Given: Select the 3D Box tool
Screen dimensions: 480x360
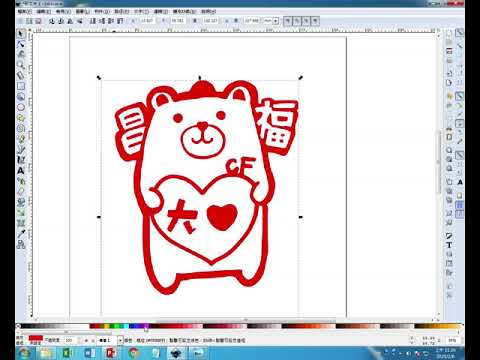Looking at the screenshot, I should tap(21, 97).
